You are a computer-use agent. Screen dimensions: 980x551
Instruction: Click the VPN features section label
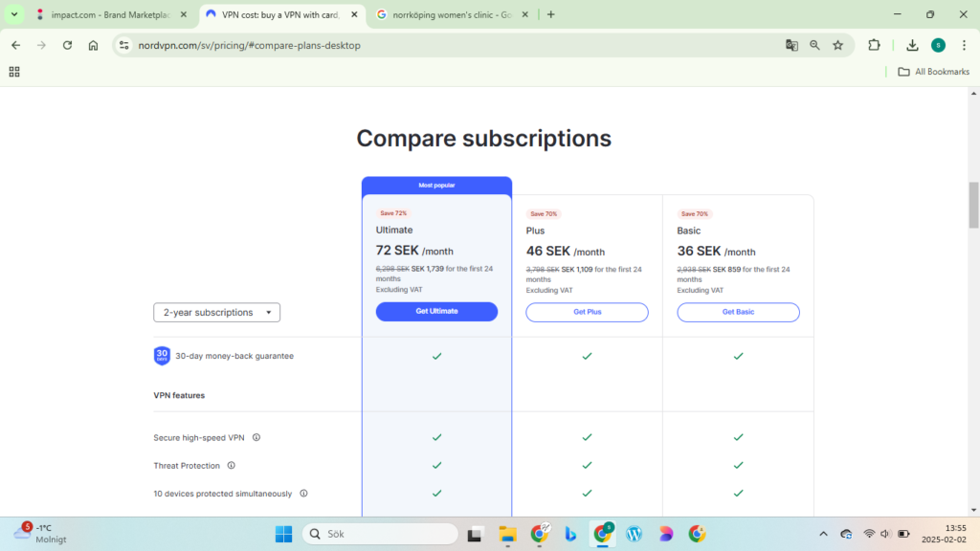point(179,395)
